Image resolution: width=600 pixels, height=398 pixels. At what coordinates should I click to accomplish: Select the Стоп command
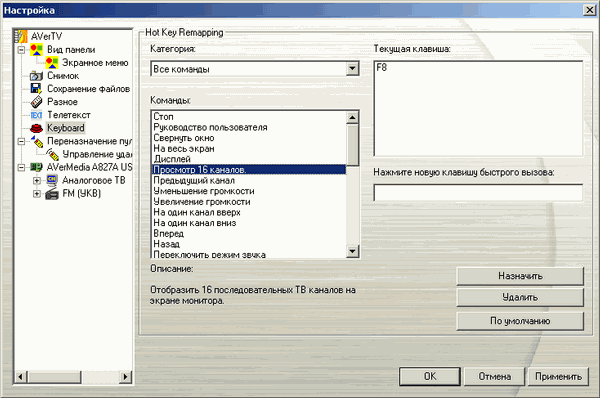coord(249,116)
